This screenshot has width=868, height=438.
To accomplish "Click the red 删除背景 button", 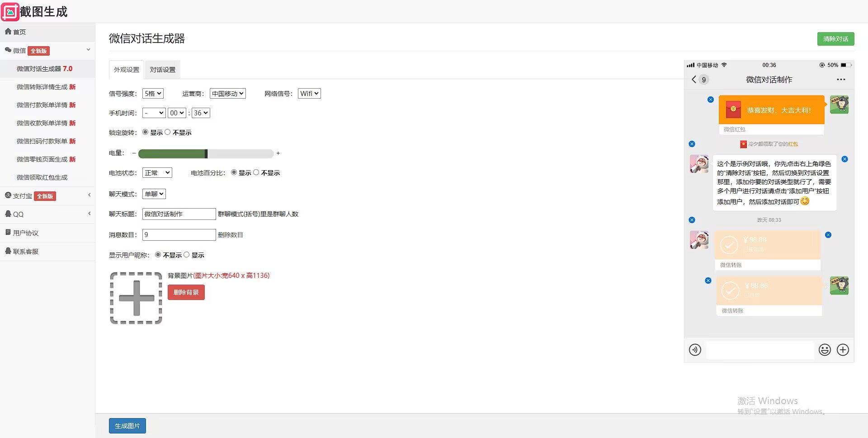I will (186, 292).
